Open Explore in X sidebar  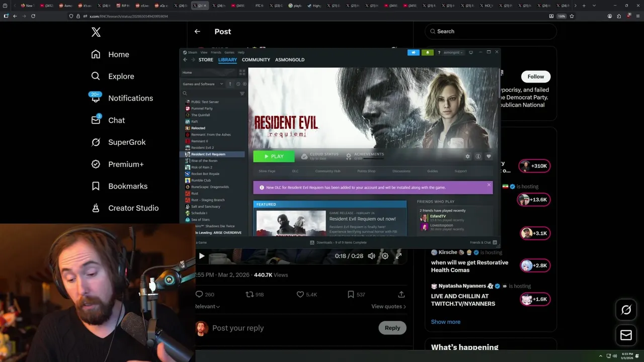click(x=113, y=76)
